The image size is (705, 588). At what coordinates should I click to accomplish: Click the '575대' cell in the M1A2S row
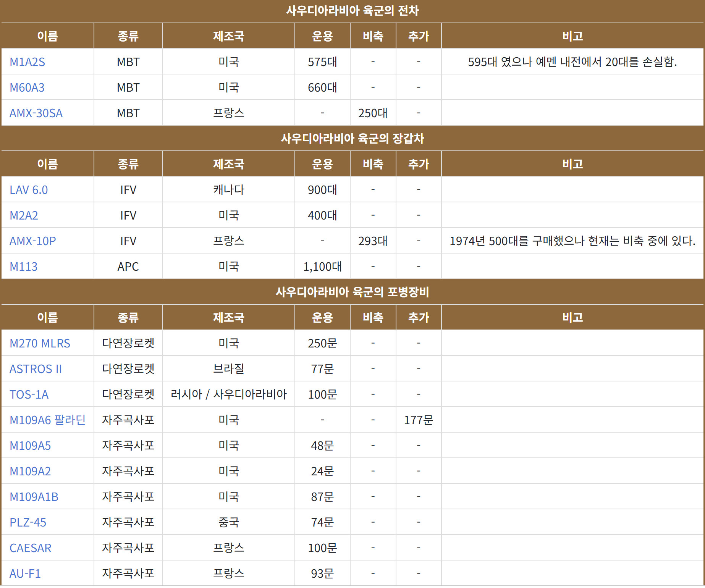pyautogui.click(x=322, y=62)
